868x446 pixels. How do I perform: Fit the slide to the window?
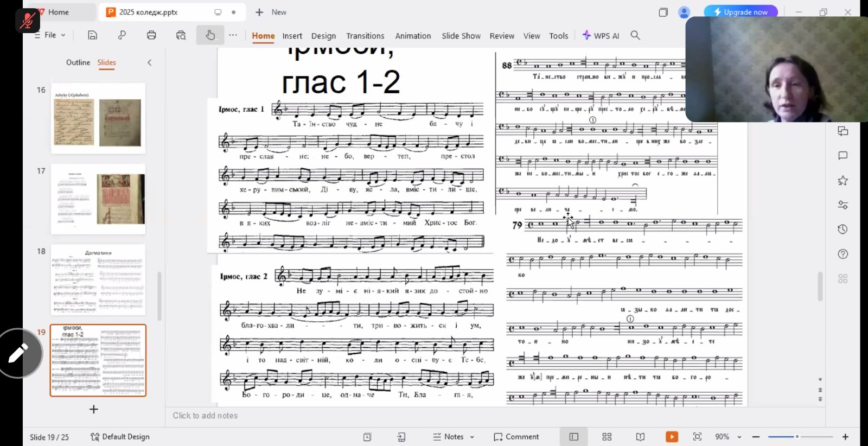coord(698,437)
